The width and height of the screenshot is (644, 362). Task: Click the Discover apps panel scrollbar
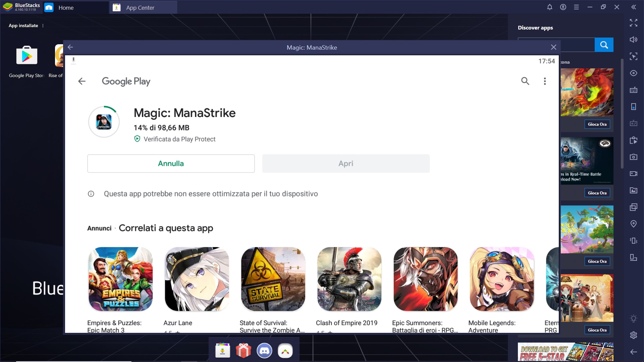(x=622, y=114)
